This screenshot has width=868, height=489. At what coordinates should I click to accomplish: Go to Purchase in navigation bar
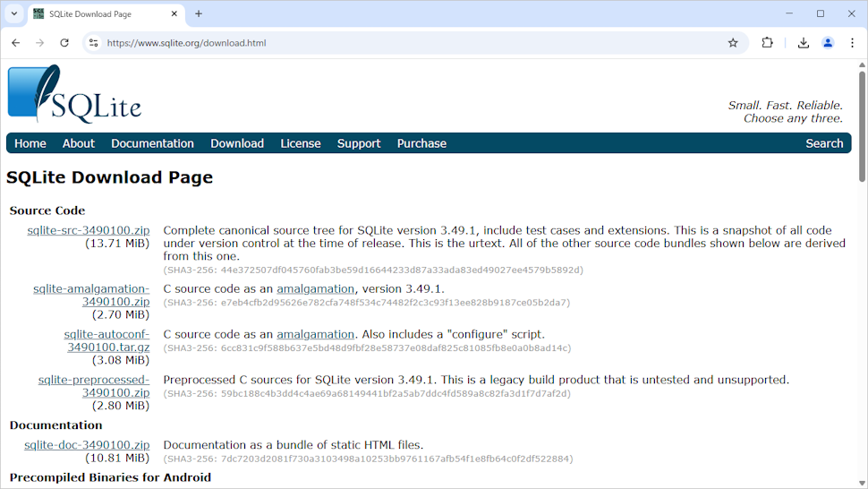click(x=421, y=143)
